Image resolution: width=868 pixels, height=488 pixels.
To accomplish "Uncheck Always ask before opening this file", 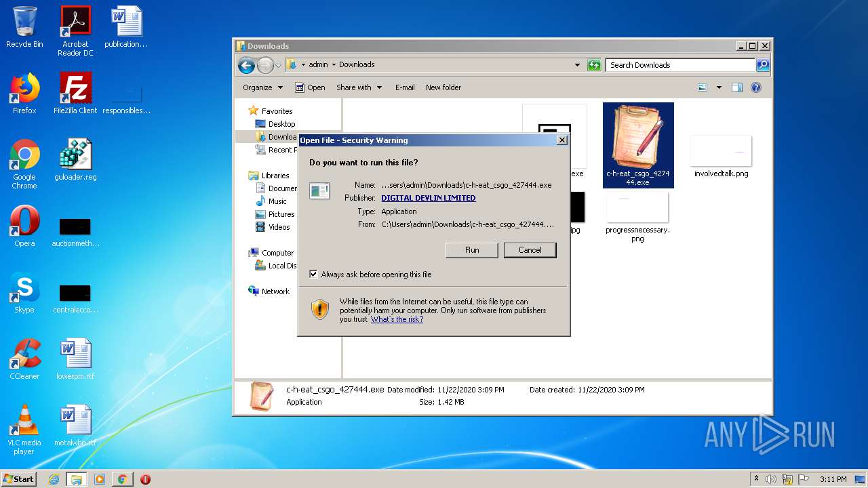I will [313, 274].
